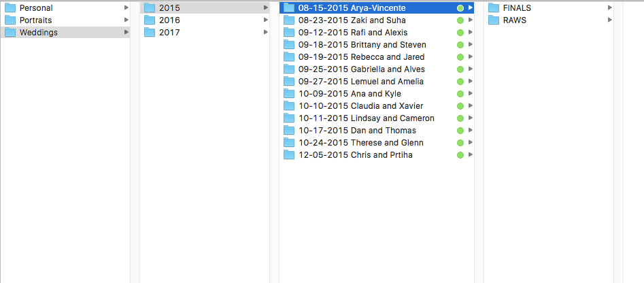644x283 pixels.
Task: Expand the Personal folder arrow
Action: click(x=126, y=7)
